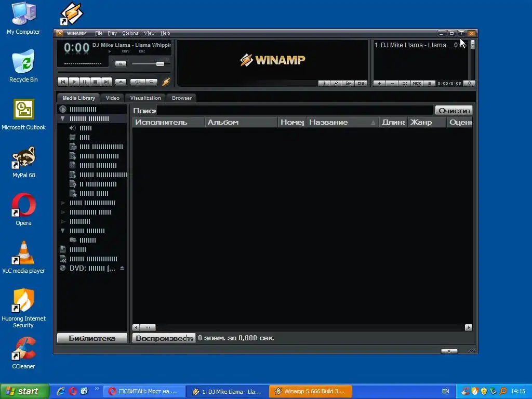The height and width of the screenshot is (399, 532).
Task: Switch to the Visualization tab
Action: (x=145, y=98)
